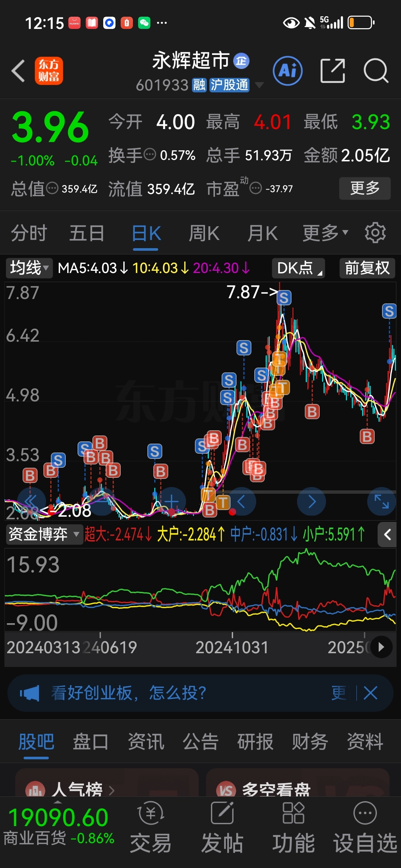Tap WeChat notification icon in status bar
Image resolution: width=401 pixels, height=868 pixels.
click(144, 23)
